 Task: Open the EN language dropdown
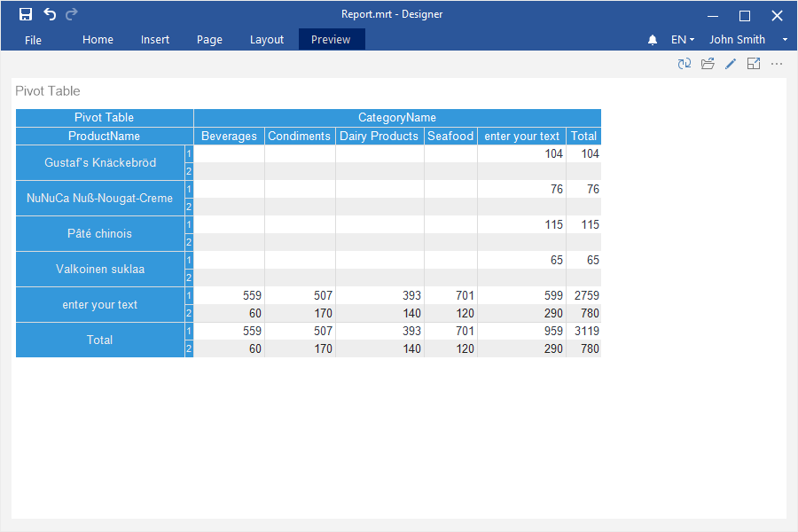tap(683, 40)
